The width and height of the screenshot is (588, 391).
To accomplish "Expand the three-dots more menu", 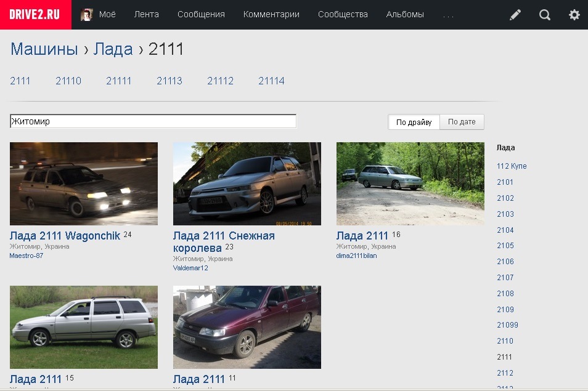I will click(448, 16).
